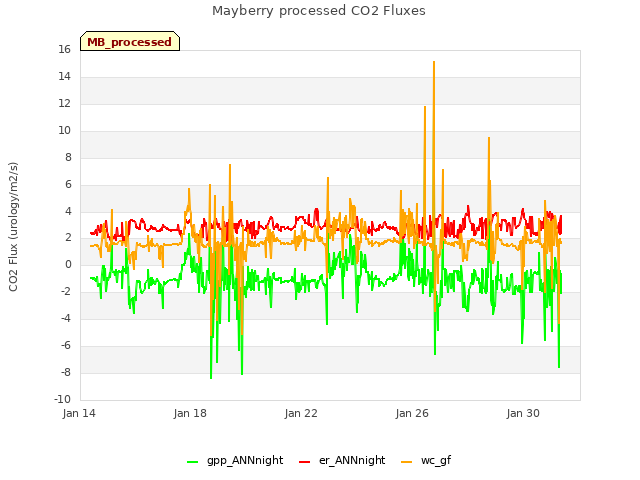Click the CO2 Flux y-axis title
640x480 pixels.
13,227
